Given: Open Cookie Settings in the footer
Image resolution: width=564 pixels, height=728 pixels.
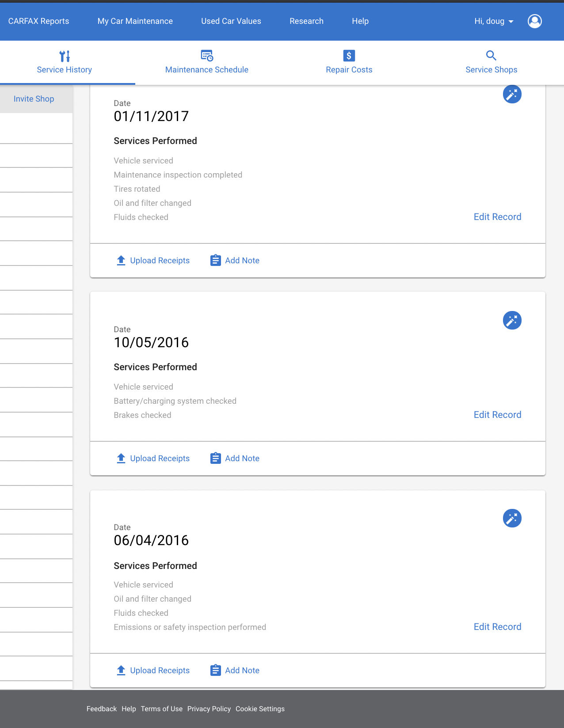Looking at the screenshot, I should 260,709.
